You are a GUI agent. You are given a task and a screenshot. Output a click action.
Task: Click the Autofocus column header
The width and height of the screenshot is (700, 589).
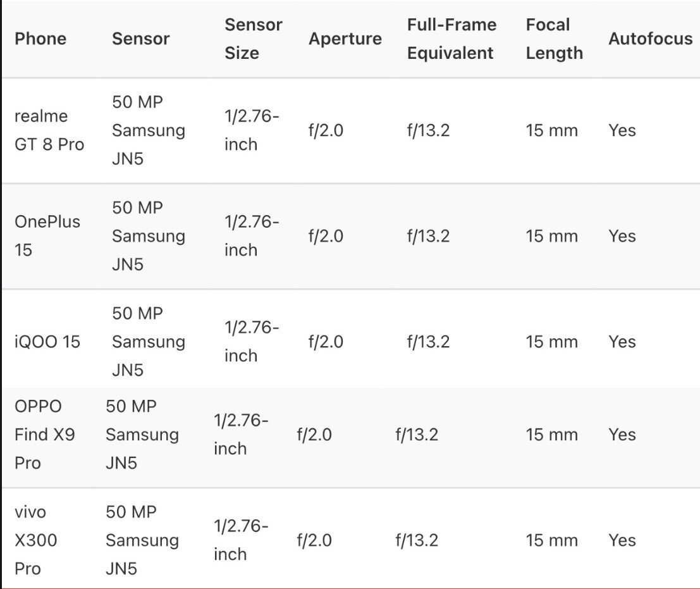[x=650, y=39]
